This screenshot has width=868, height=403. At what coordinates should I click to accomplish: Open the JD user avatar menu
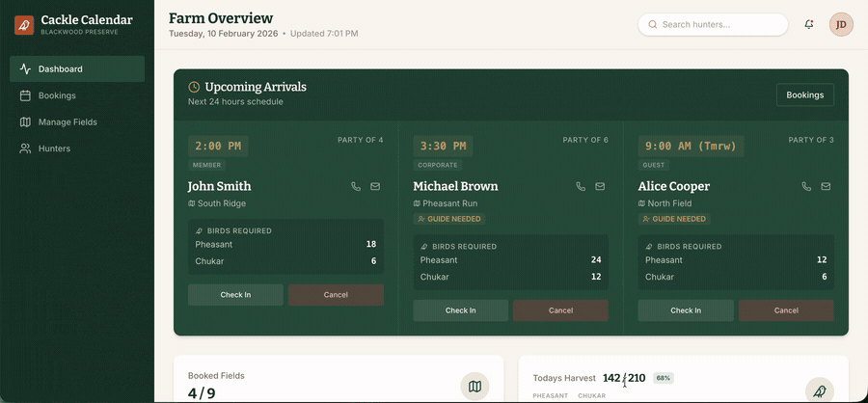pos(841,25)
